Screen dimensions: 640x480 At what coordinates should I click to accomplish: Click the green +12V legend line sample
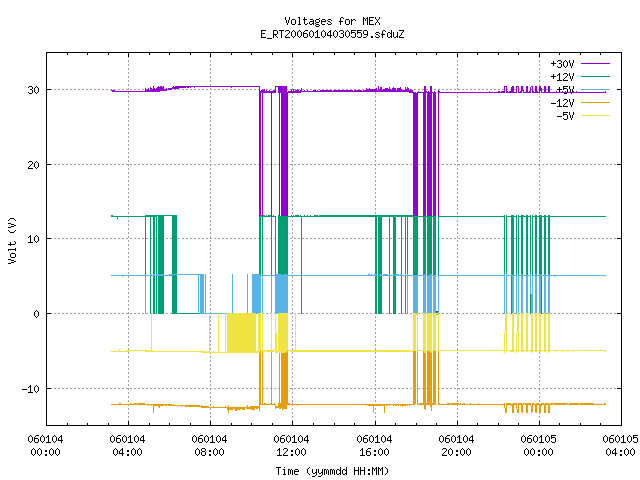(595, 76)
